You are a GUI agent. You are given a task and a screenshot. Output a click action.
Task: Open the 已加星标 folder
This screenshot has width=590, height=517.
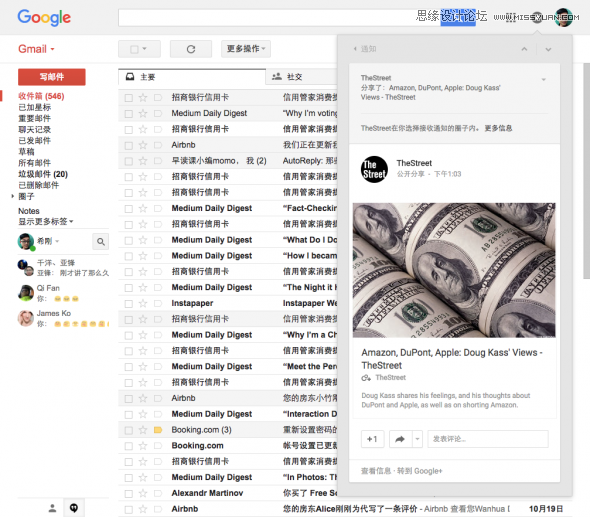(x=35, y=107)
